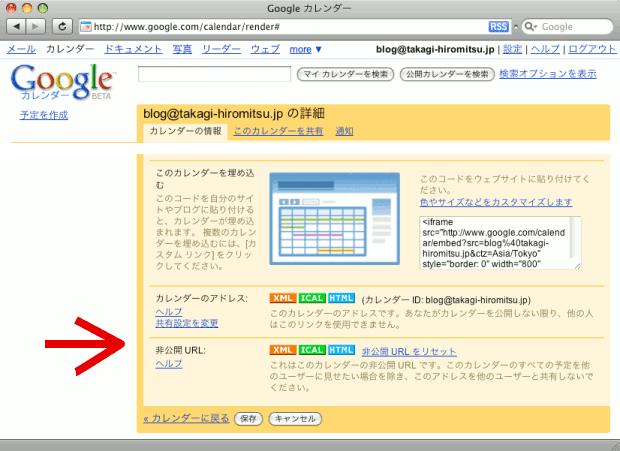
Task: Open 検索オプションを表示 link
Action: 548,74
